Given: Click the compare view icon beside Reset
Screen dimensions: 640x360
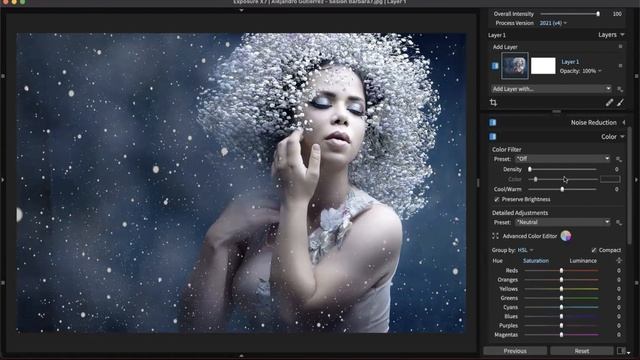Looking at the screenshot, I should [x=621, y=351].
